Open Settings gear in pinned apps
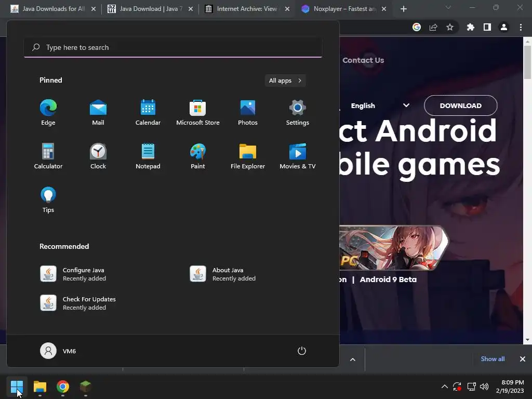 [x=298, y=113]
